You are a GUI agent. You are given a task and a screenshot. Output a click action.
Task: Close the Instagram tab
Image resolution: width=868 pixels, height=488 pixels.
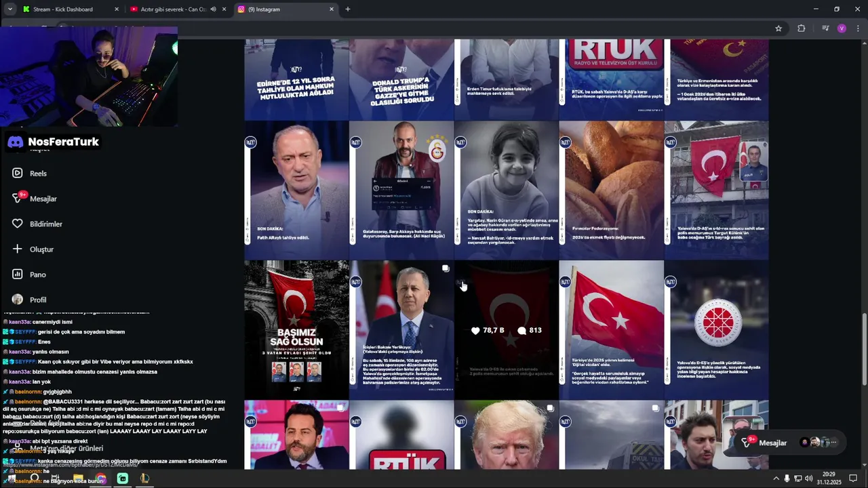332,9
